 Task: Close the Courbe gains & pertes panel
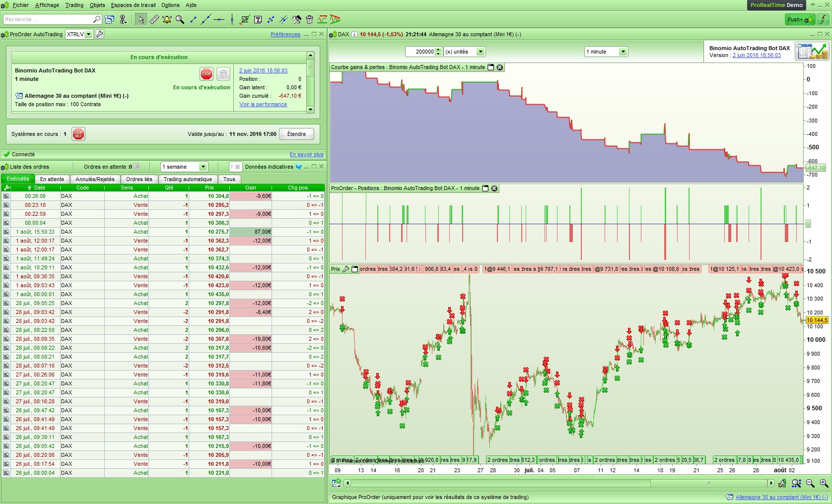[500, 67]
